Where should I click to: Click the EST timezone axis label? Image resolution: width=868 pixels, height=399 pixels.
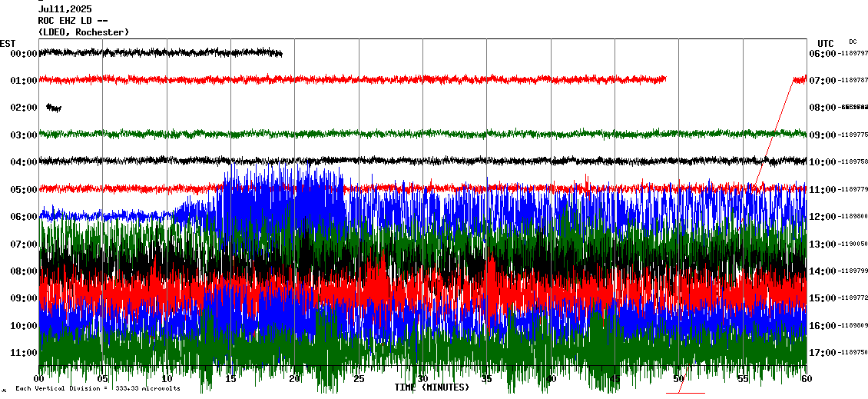point(8,43)
